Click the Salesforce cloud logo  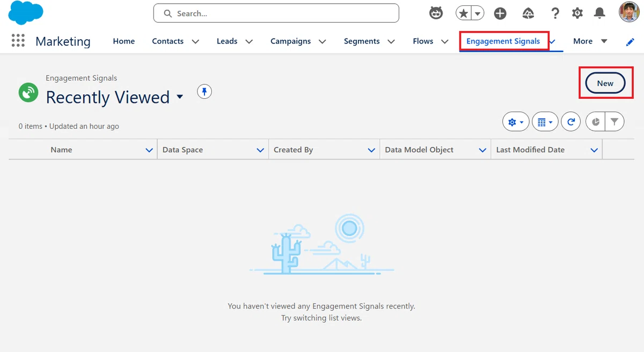coord(26,13)
